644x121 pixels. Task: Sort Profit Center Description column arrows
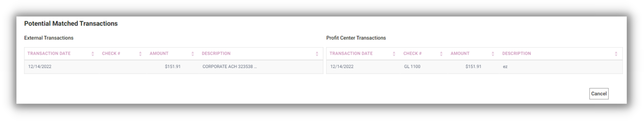click(616, 54)
